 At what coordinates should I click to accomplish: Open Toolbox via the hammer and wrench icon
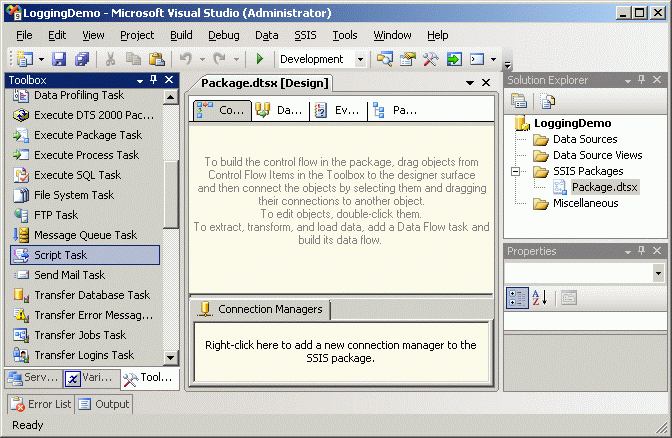click(431, 59)
